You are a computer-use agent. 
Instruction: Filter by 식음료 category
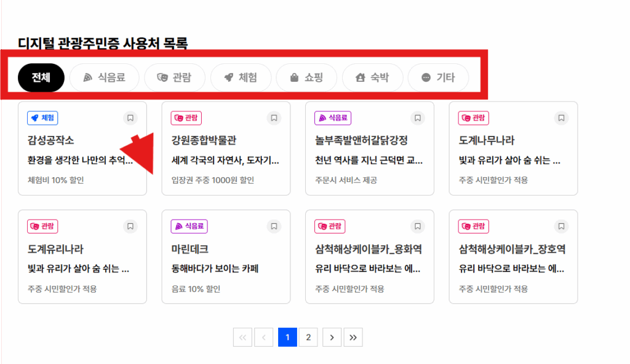[104, 77]
